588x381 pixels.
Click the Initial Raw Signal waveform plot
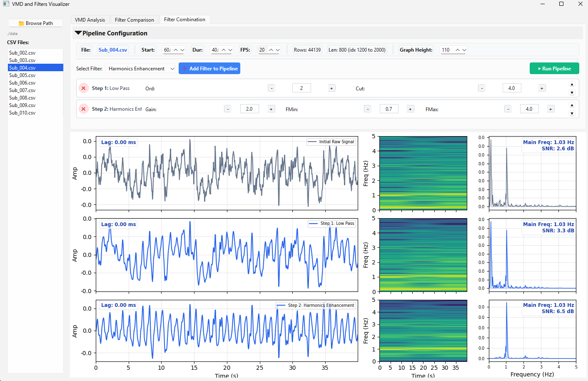tap(227, 173)
